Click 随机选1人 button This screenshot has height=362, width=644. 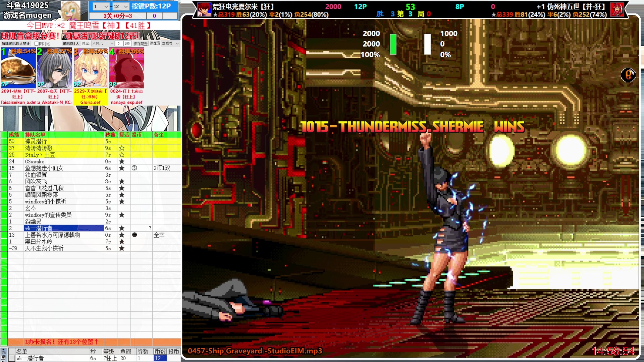pos(71,44)
